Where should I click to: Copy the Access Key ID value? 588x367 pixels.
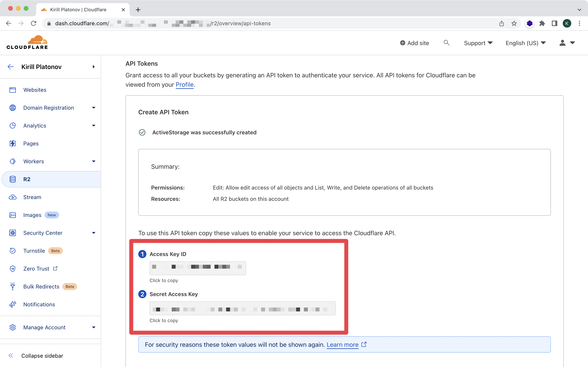click(x=198, y=268)
